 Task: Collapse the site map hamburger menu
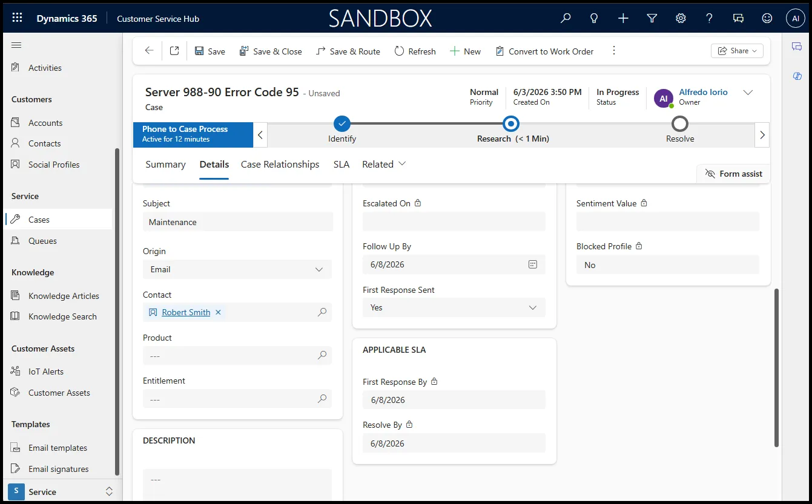pyautogui.click(x=16, y=45)
